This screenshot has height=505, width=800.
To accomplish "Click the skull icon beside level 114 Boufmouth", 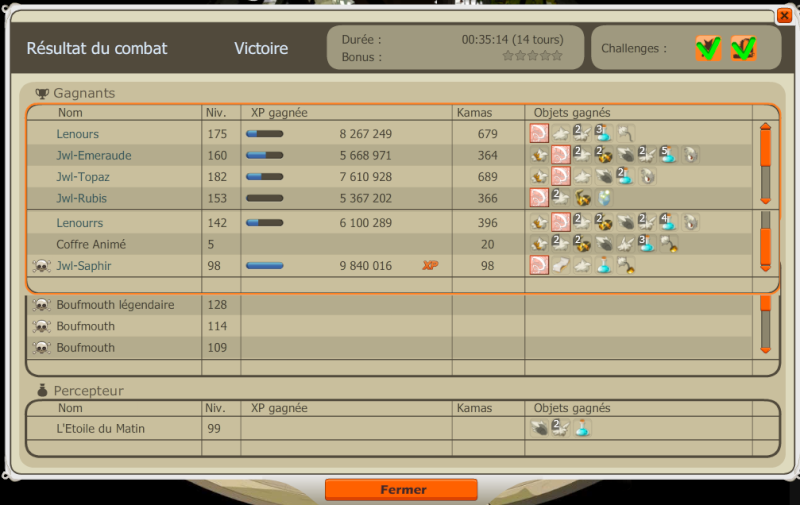I will (x=41, y=326).
